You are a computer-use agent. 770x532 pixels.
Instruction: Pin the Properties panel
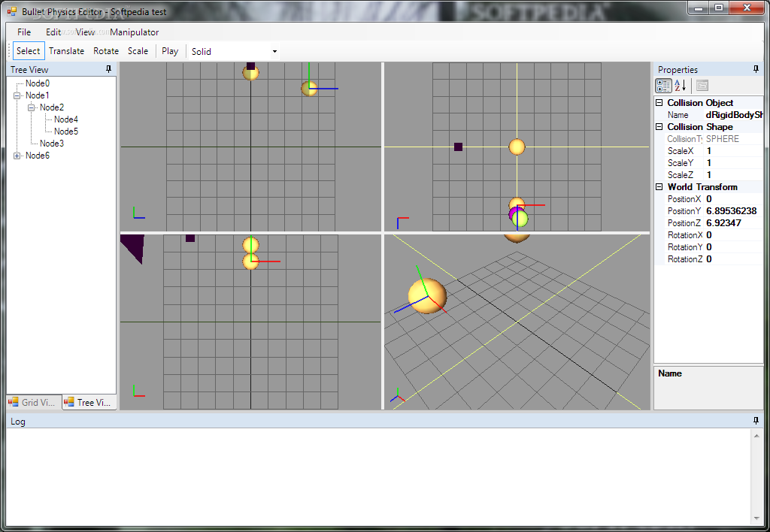(x=756, y=69)
